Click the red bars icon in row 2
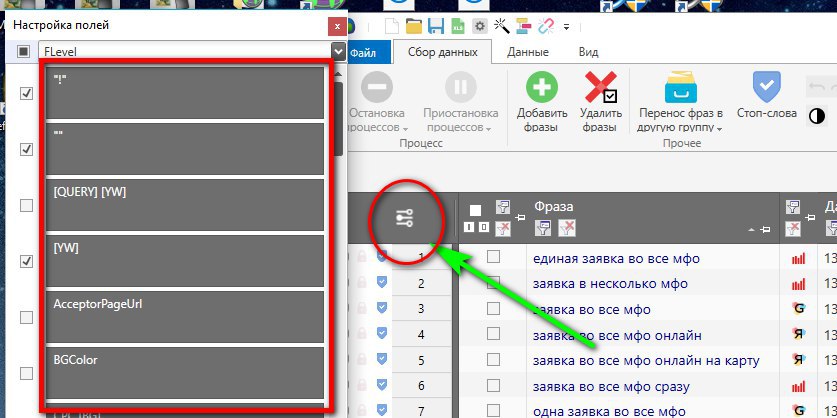Viewport: 837px width, 418px height. coord(799,283)
